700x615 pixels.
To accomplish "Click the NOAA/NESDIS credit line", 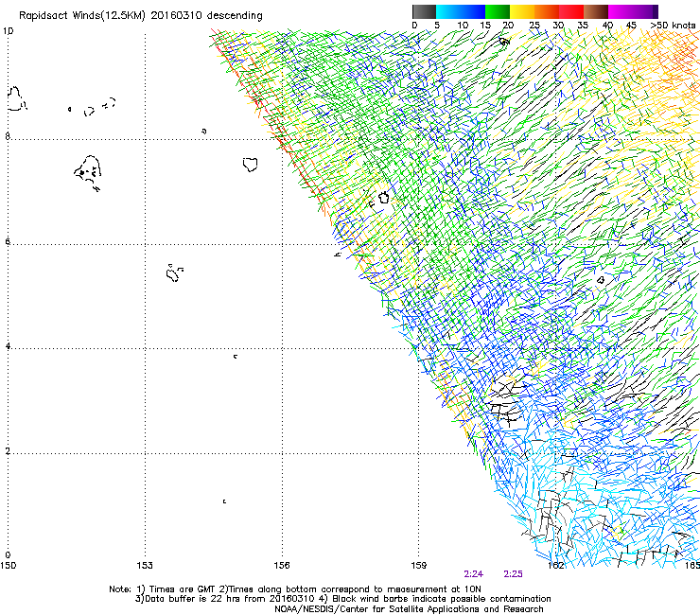I will [409, 608].
